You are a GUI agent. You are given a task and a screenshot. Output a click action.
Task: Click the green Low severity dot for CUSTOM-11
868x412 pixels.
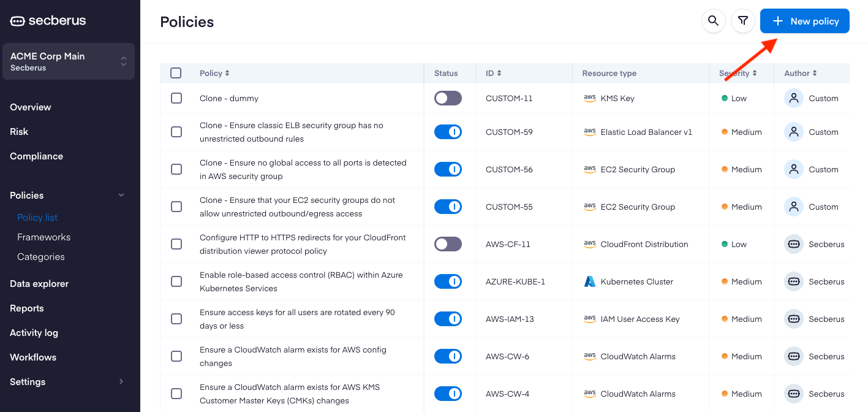click(725, 98)
